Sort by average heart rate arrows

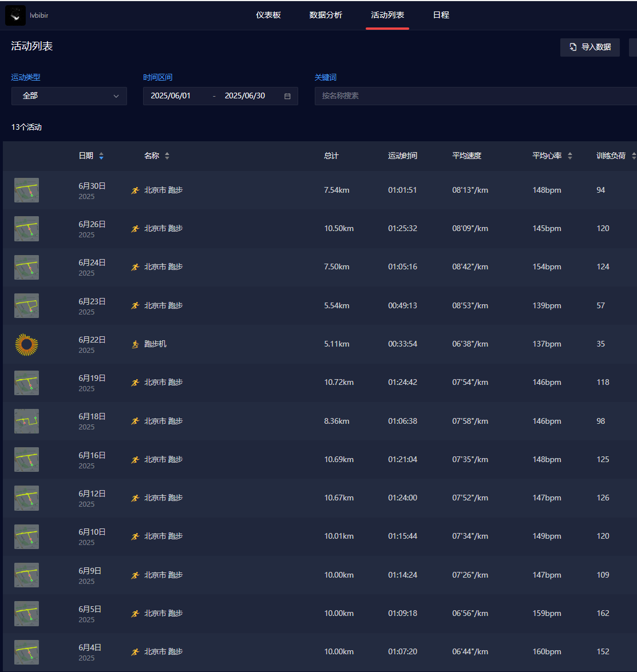tap(570, 156)
